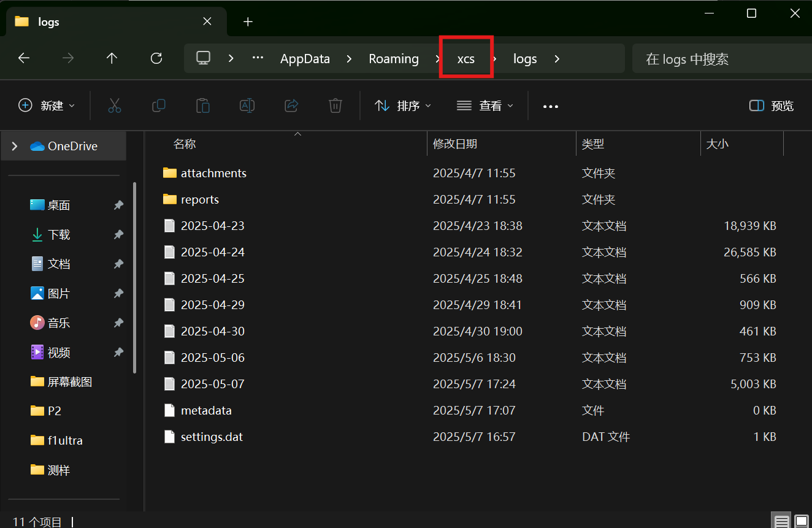The image size is (812, 528).
Task: Select the 2025-05-07 log file
Action: coord(212,384)
